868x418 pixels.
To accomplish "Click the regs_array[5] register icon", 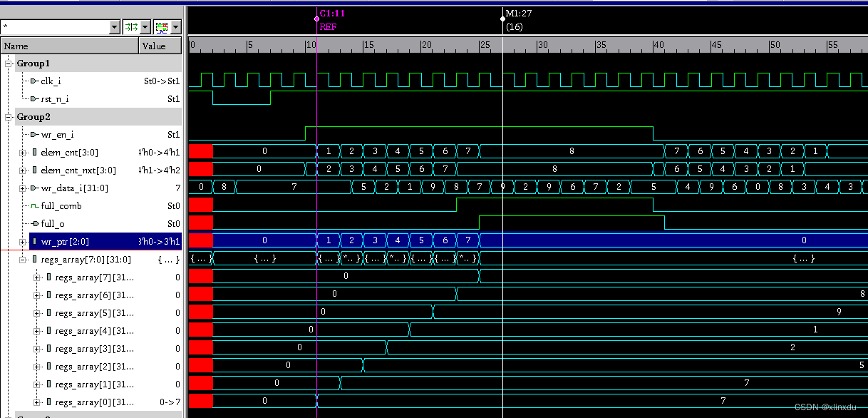I will [x=49, y=313].
